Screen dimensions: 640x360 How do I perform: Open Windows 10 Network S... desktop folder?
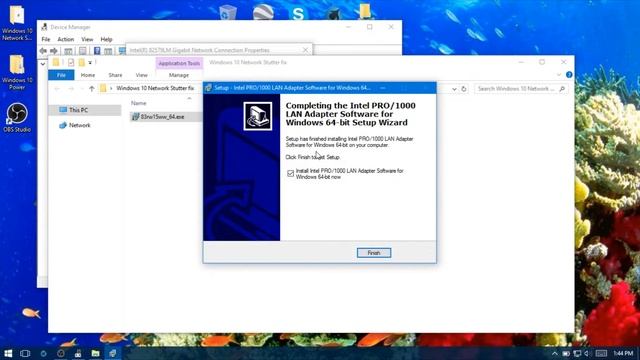(x=17, y=23)
